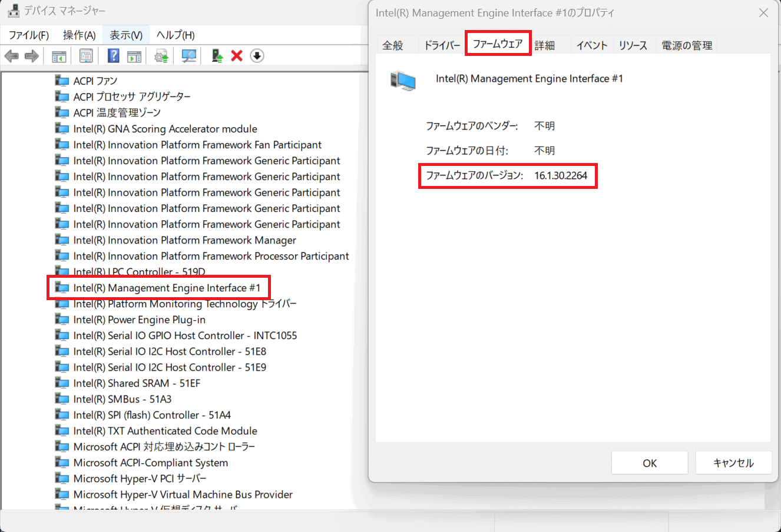
Task: Go back with the toolbar left arrow
Action: (x=11, y=56)
